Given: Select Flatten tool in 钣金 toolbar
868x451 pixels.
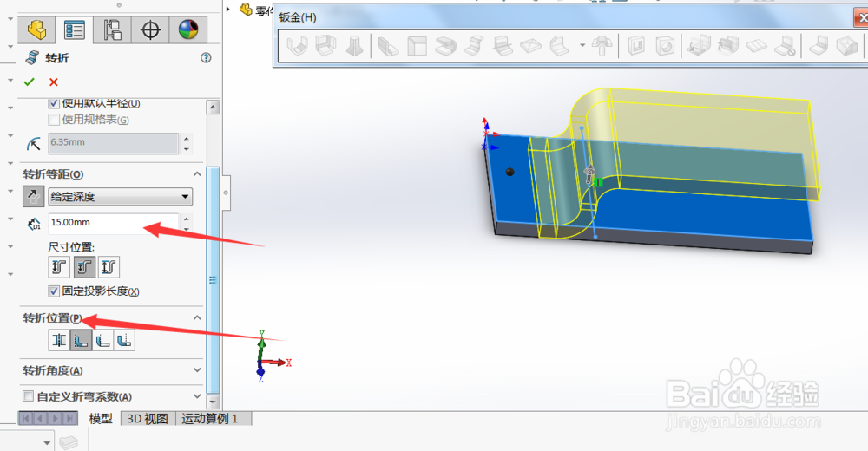Looking at the screenshot, I should tap(756, 46).
